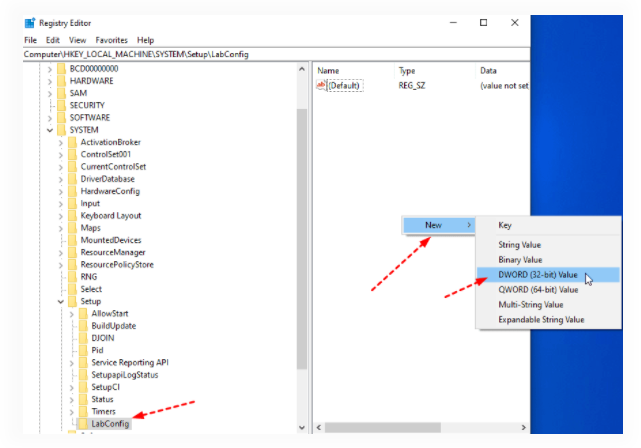
Task: Click the HardwareConfig folder icon
Action: (x=72, y=191)
